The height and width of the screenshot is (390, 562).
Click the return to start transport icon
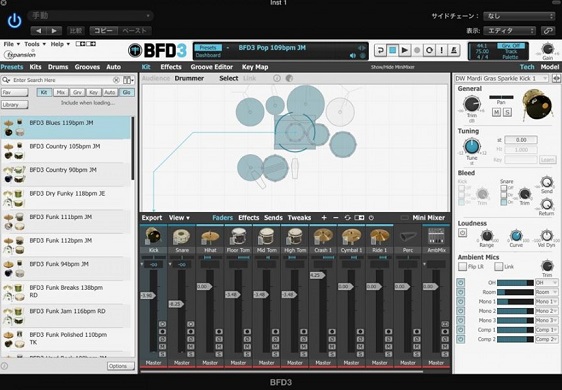point(380,51)
